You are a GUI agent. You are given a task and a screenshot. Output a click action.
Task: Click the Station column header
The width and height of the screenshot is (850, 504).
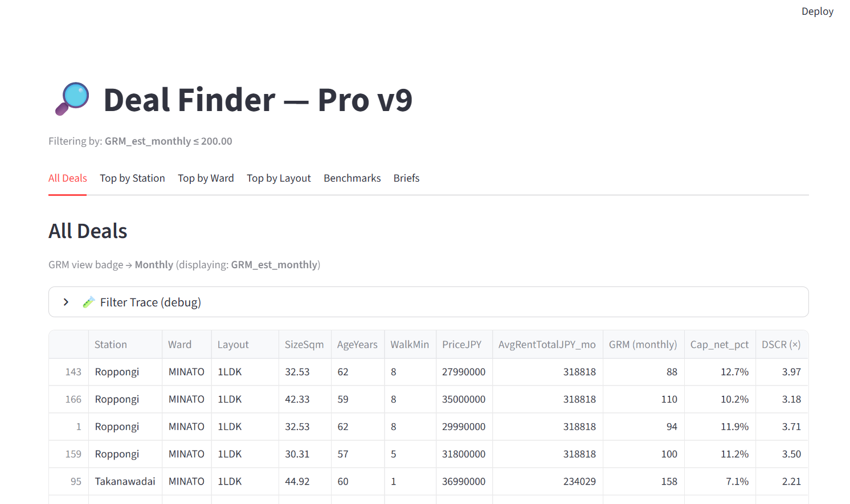pyautogui.click(x=111, y=344)
